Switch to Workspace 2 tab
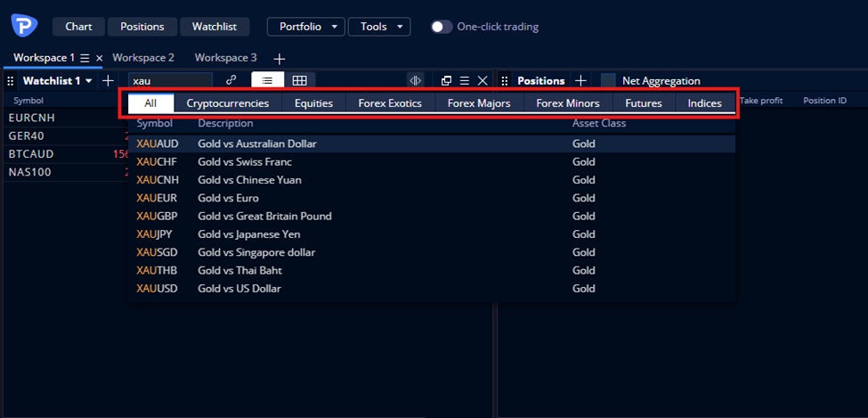The height and width of the screenshot is (418, 868). (x=143, y=58)
